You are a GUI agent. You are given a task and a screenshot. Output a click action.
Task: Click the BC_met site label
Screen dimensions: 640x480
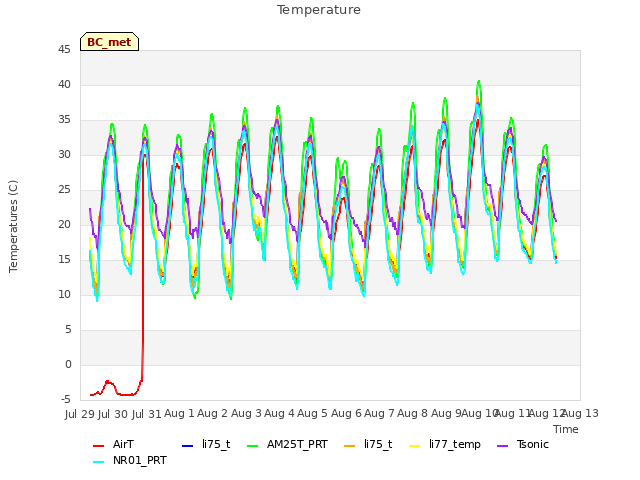pos(109,42)
